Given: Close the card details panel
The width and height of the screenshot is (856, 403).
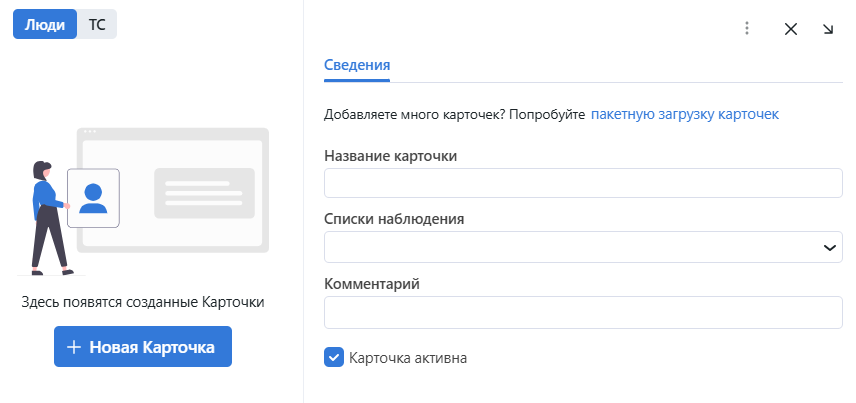Looking at the screenshot, I should [x=791, y=29].
